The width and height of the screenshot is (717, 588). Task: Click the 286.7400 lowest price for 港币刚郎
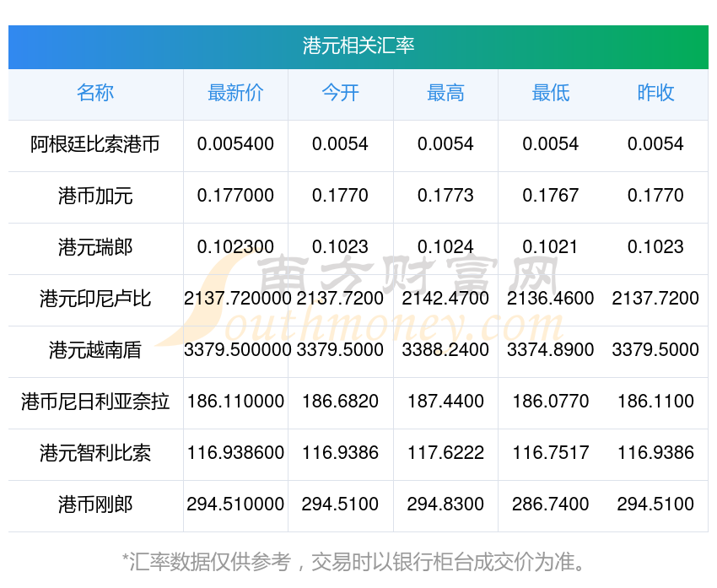point(550,504)
